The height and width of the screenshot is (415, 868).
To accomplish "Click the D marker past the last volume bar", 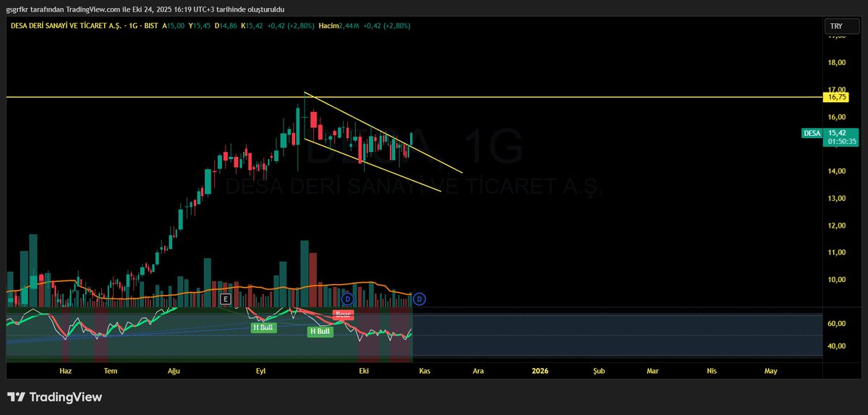I will tap(419, 299).
